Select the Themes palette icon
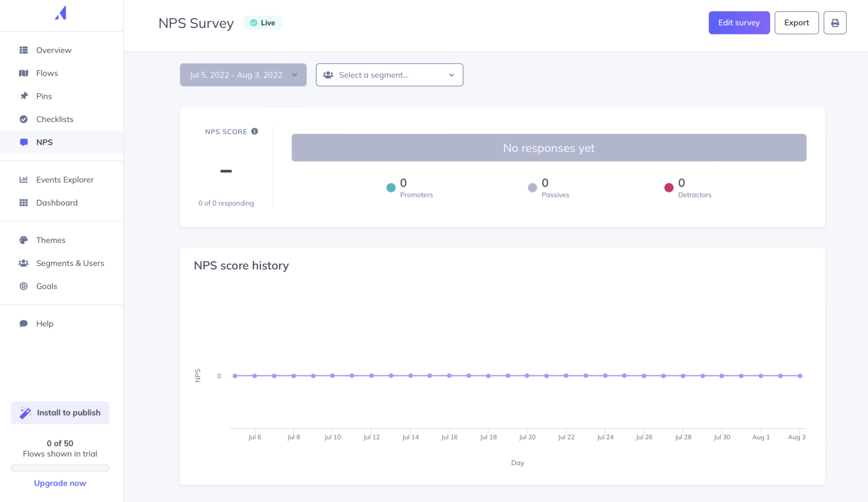The width and height of the screenshot is (868, 502). [23, 240]
